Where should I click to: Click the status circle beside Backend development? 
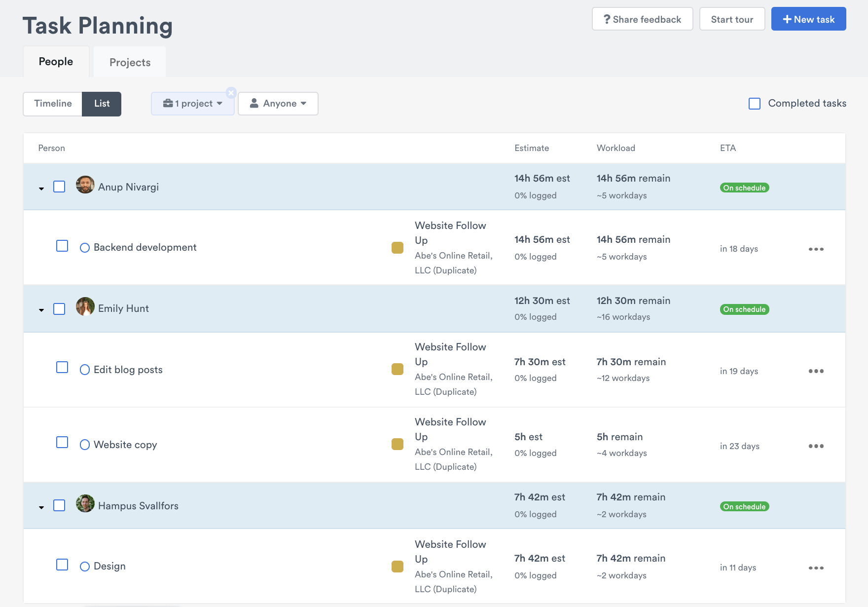pos(85,248)
